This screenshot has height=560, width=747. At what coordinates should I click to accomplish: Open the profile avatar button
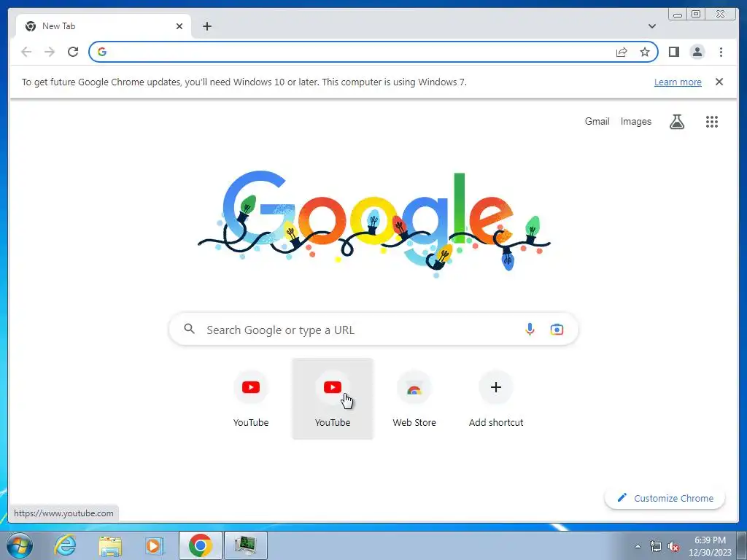pos(697,52)
